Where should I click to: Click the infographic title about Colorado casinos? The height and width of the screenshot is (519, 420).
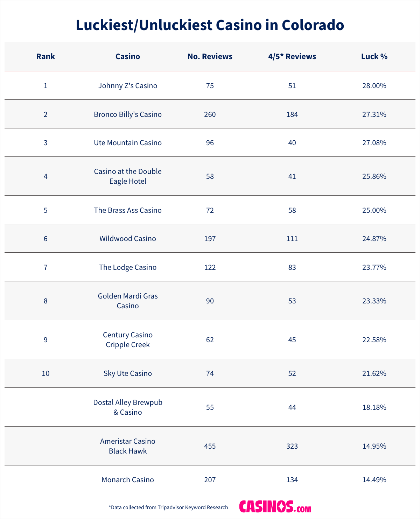click(210, 25)
